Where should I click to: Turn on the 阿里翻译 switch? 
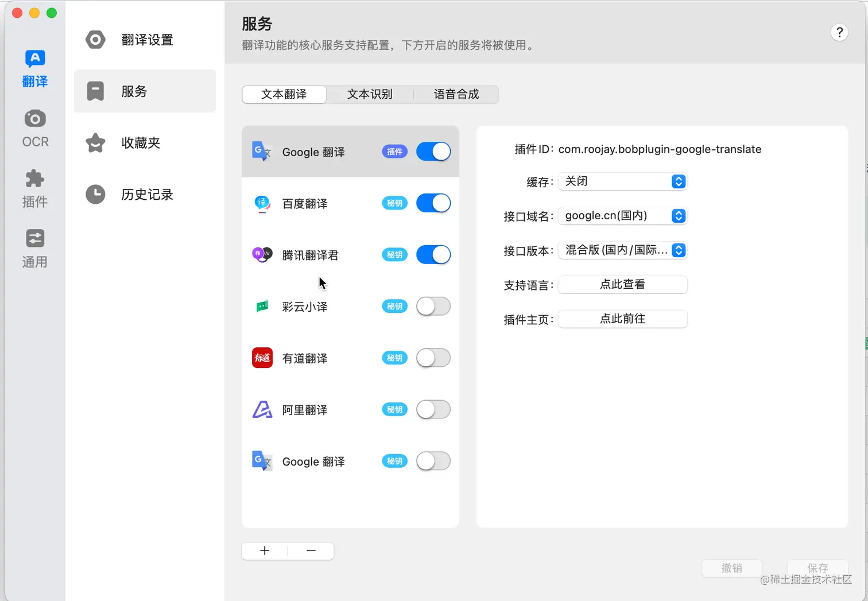(433, 410)
